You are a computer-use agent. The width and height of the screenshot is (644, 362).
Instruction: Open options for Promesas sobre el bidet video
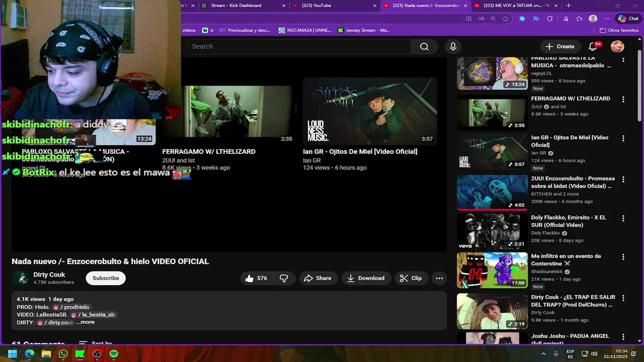[623, 179]
